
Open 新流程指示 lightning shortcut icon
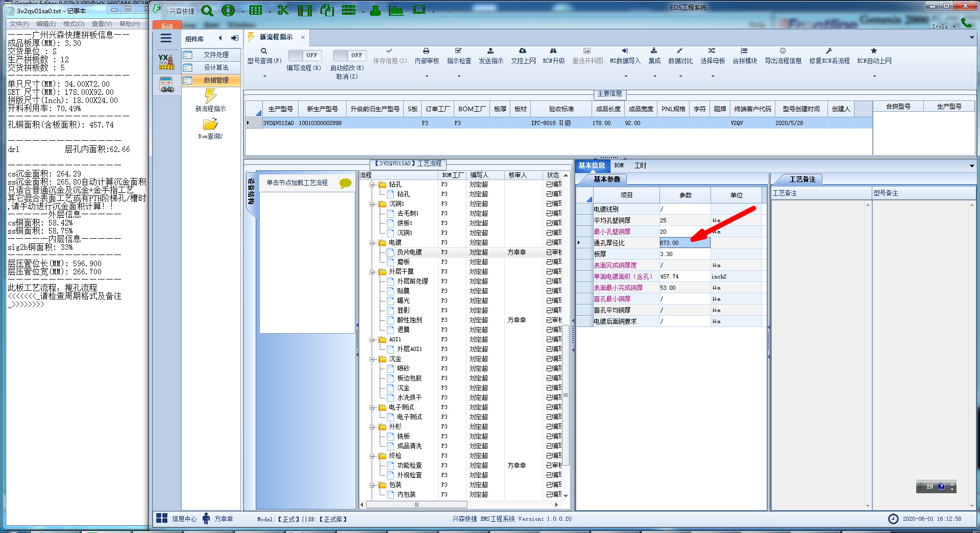point(210,96)
